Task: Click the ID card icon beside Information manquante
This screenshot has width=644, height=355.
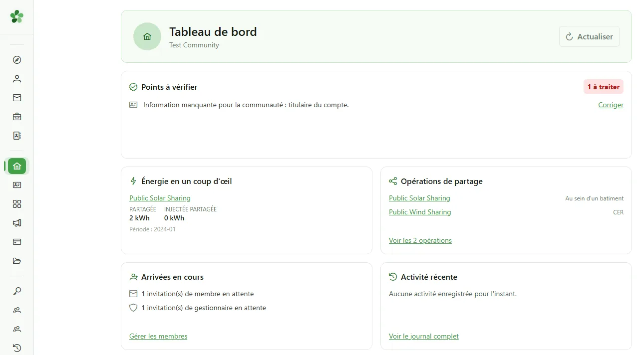Action: 133,105
